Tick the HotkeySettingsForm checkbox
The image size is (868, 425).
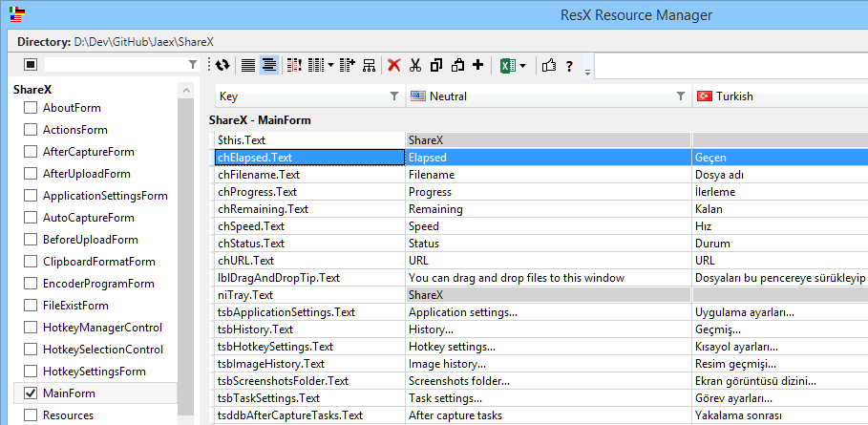point(31,371)
